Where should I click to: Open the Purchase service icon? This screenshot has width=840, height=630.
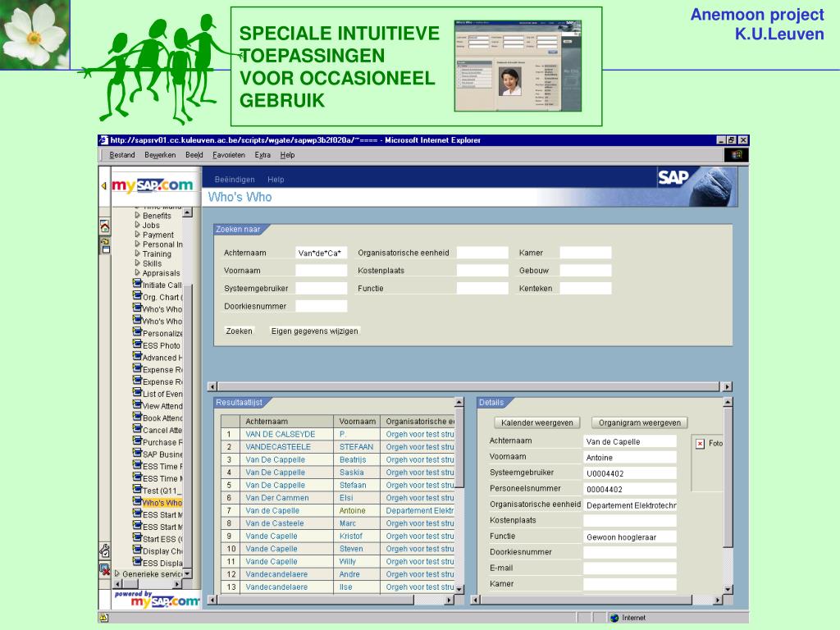click(137, 441)
